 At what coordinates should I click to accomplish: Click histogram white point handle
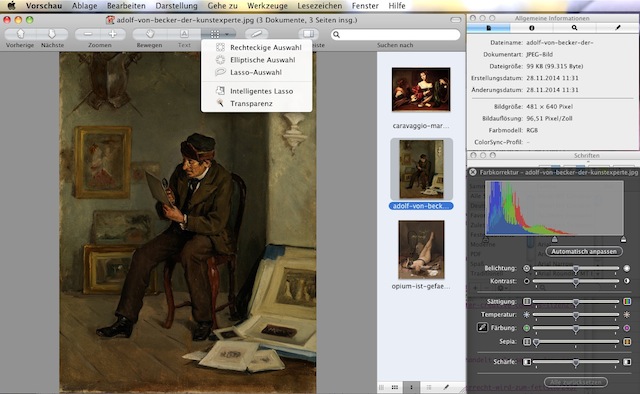(623, 239)
